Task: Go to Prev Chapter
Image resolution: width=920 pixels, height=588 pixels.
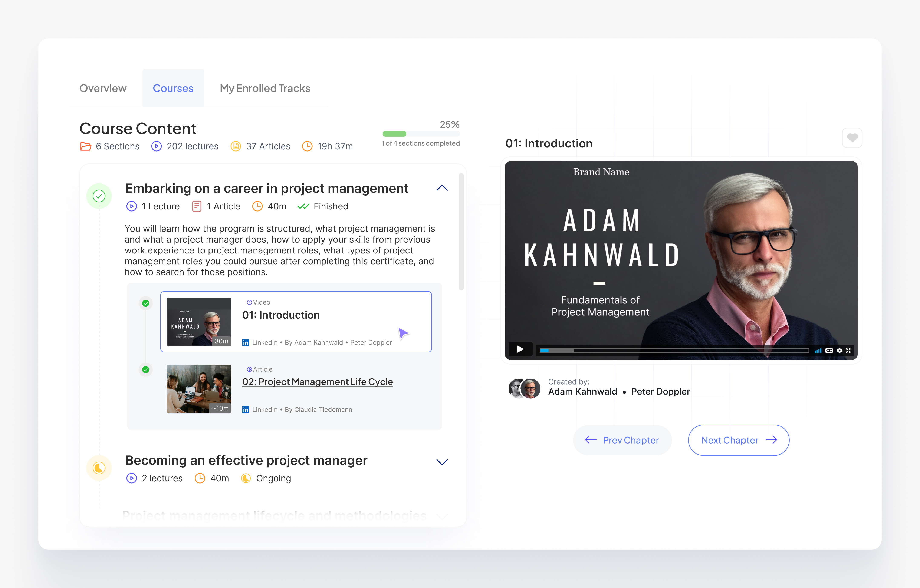Action: tap(622, 440)
